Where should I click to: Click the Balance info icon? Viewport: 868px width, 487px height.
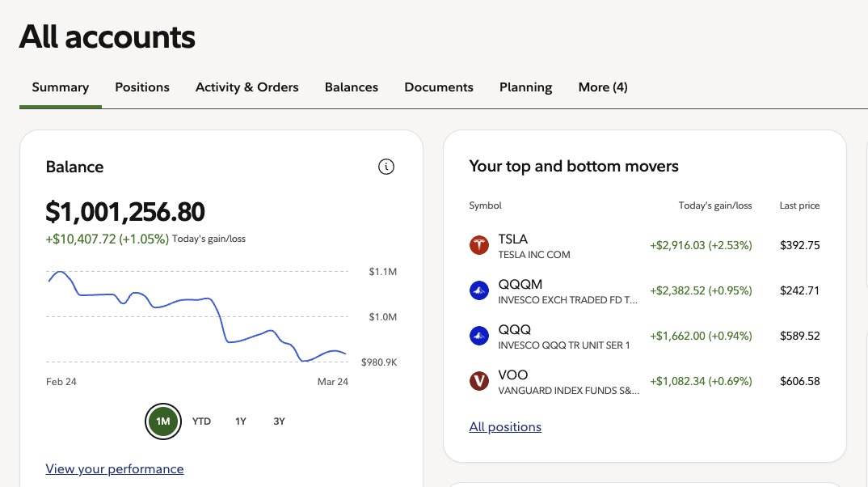pos(386,167)
